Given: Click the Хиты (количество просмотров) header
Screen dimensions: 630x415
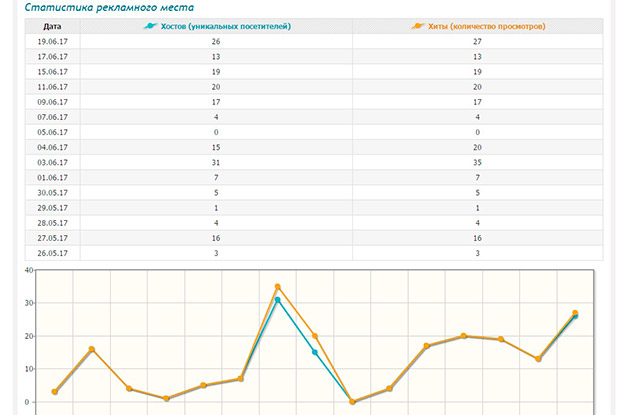Looking at the screenshot, I should click(x=487, y=27).
